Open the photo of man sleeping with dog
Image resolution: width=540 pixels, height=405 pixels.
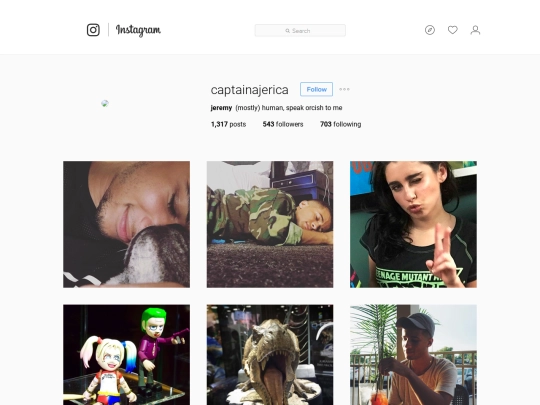coord(126,224)
